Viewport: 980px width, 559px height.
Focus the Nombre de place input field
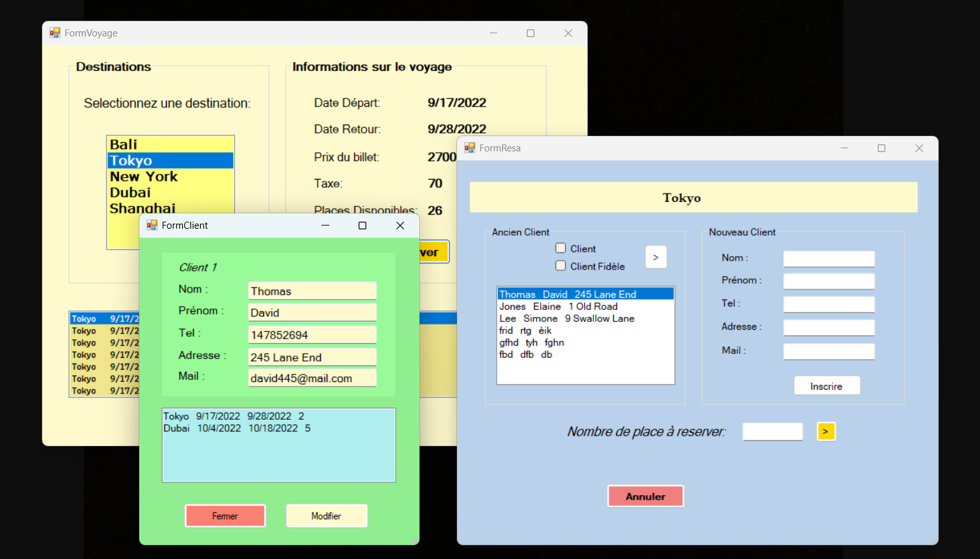coord(772,432)
